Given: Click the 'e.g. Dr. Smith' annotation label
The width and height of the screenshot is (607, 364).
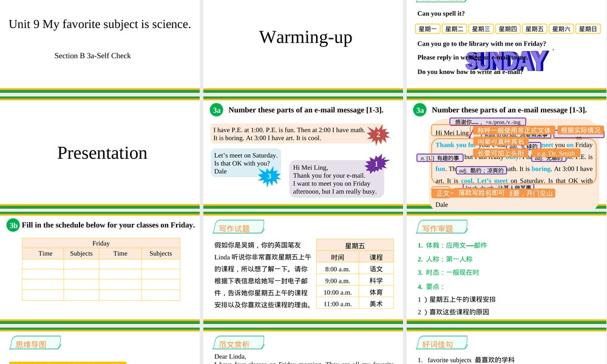Looking at the screenshot, I should click(555, 153).
